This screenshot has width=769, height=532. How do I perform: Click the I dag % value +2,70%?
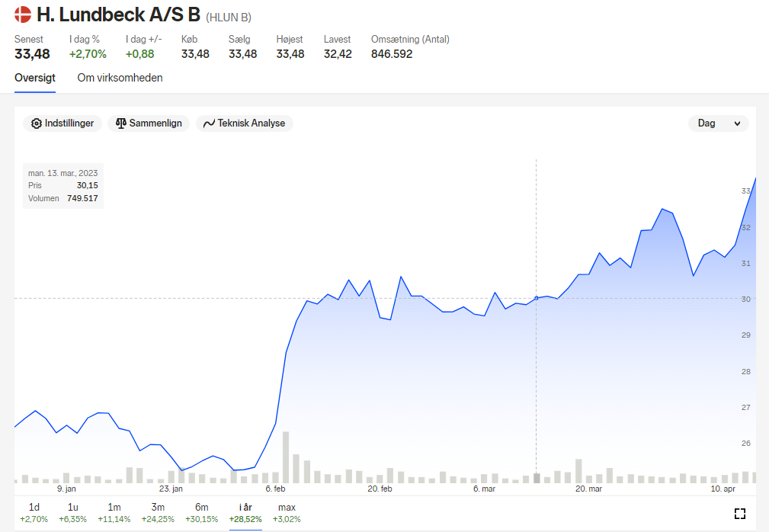click(88, 54)
